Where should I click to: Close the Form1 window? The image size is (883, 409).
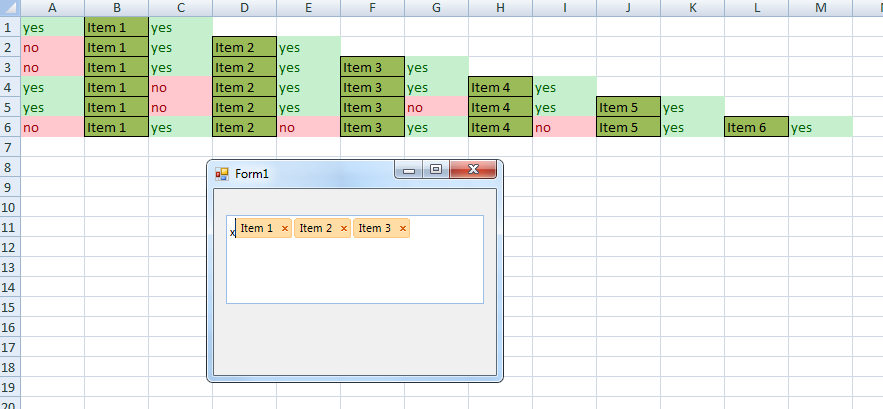click(x=473, y=170)
